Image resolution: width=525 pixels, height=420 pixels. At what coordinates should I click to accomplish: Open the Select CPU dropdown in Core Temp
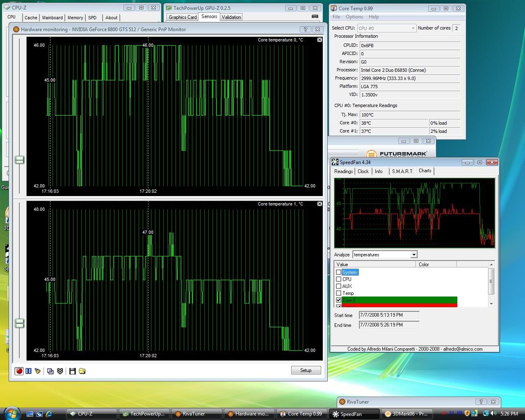pyautogui.click(x=413, y=28)
